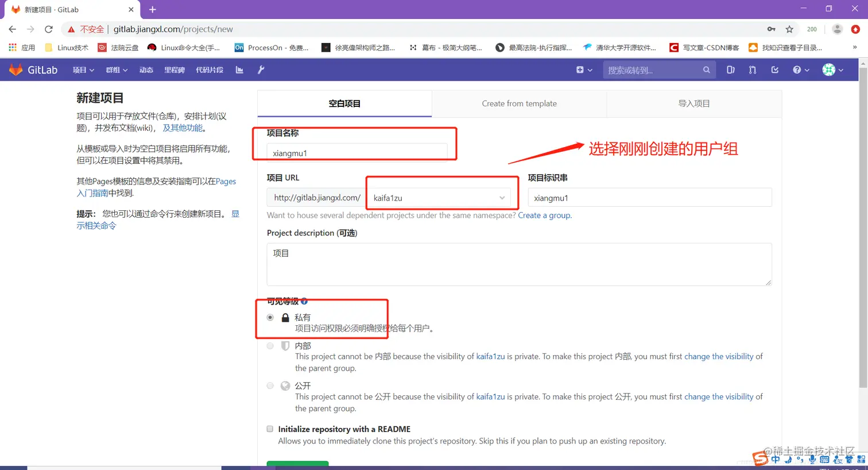This screenshot has height=470, width=868.
Task: Check Initialize repository with a README
Action: [270, 429]
